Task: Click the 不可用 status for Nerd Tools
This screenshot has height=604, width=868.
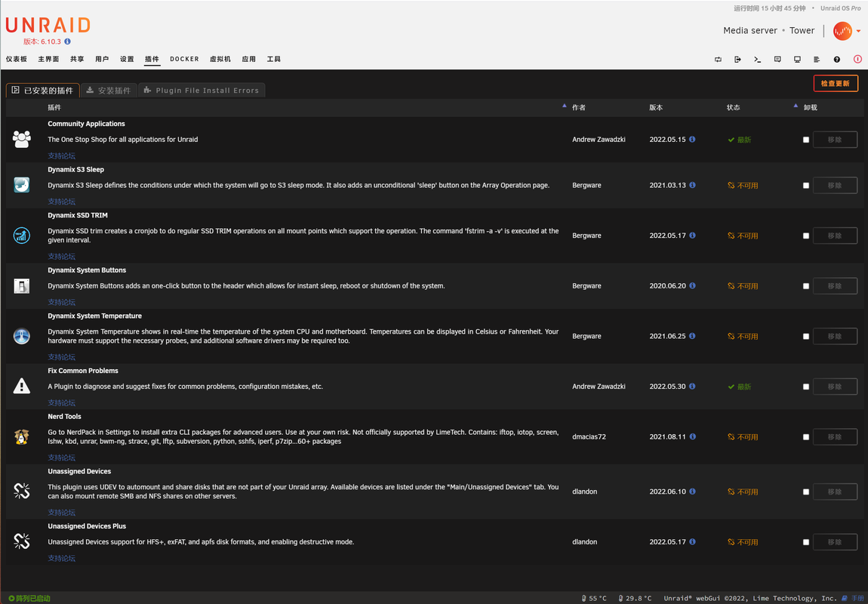Action: point(743,437)
